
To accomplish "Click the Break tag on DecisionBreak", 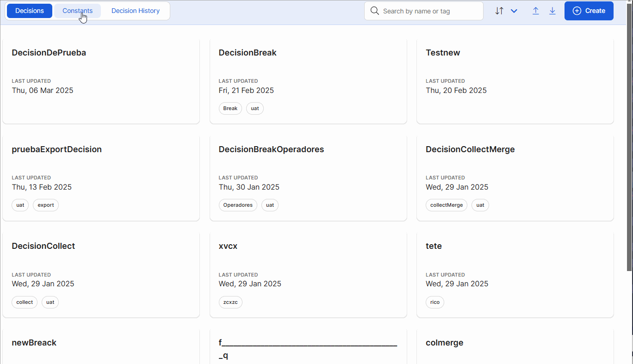I will tap(230, 108).
